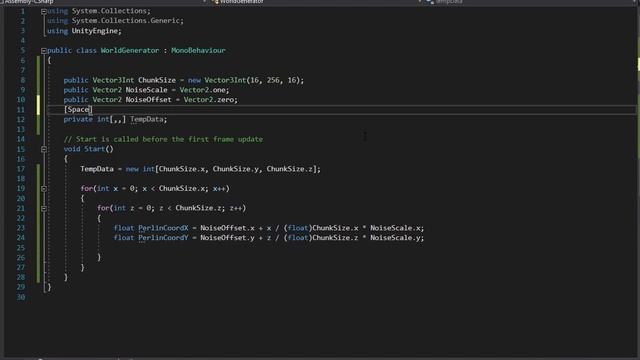640x360 pixels.
Task: Place cursor after [Space on line 11
Action: coord(90,109)
